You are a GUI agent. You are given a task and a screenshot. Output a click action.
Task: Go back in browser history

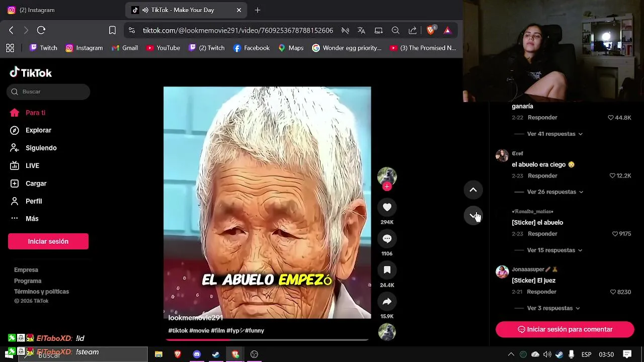pyautogui.click(x=11, y=30)
